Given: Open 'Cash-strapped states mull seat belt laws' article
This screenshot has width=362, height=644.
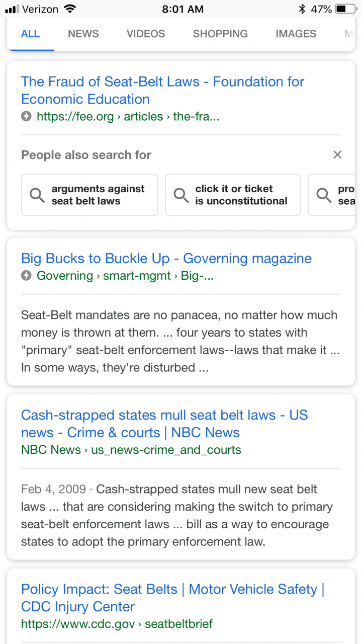Looking at the screenshot, I should 164,424.
